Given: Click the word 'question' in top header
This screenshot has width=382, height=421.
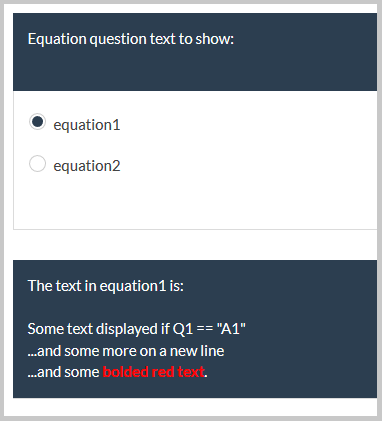Looking at the screenshot, I should tap(118, 39).
